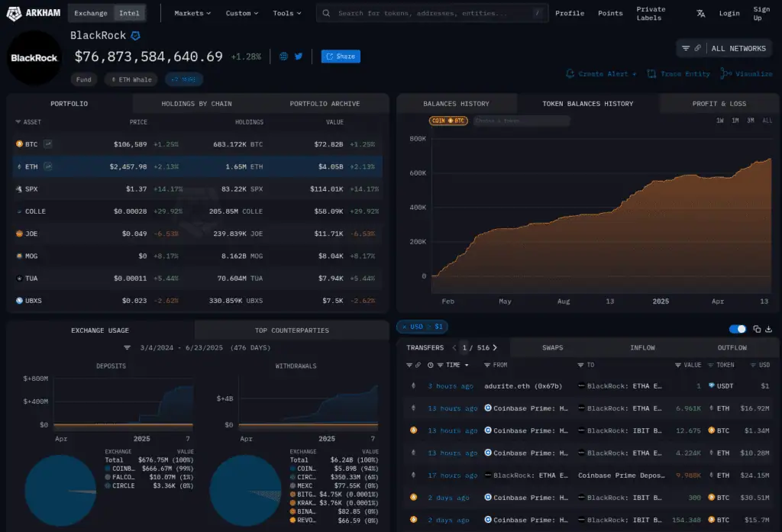Click the ETH chart icon in portfolio

[48, 166]
